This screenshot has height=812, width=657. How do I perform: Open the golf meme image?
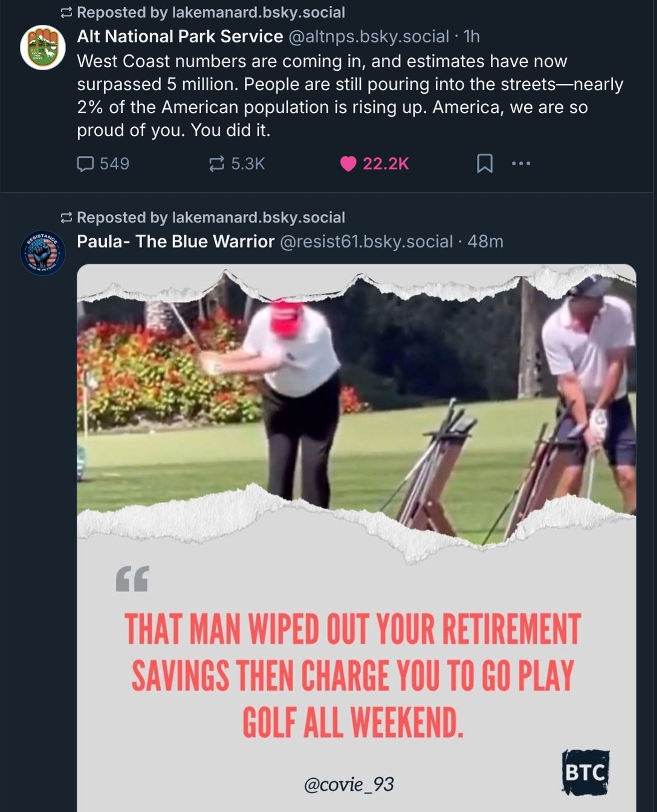click(x=357, y=538)
